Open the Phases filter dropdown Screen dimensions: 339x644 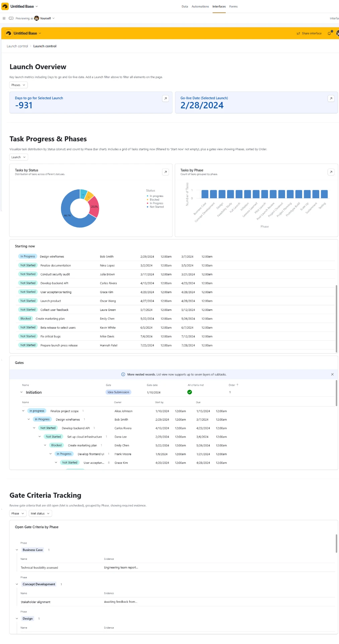[18, 85]
